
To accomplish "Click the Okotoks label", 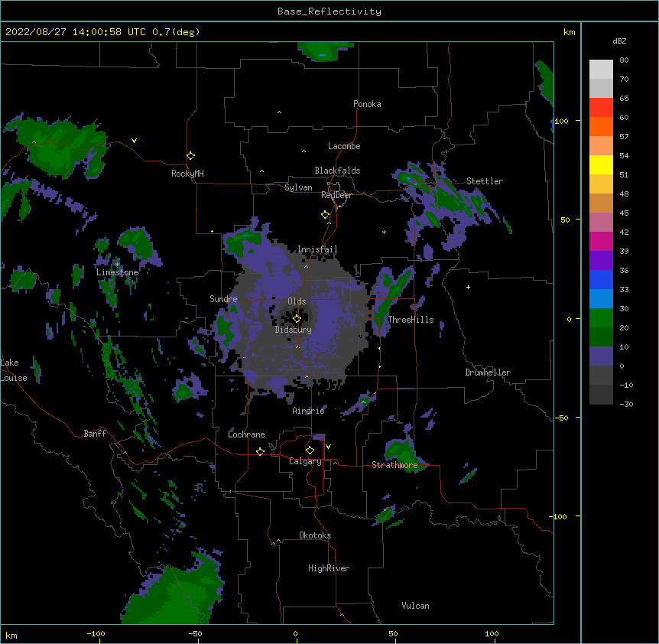I will coord(315,535).
